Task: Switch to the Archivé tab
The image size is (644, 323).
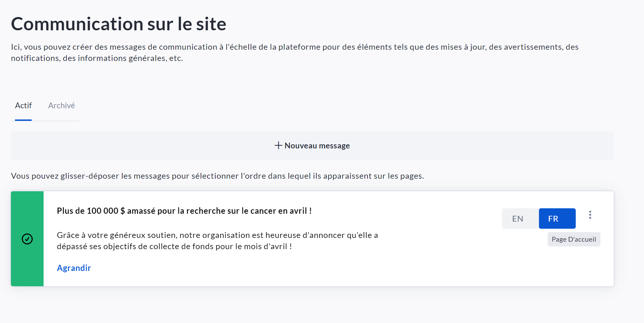Action: tap(62, 106)
